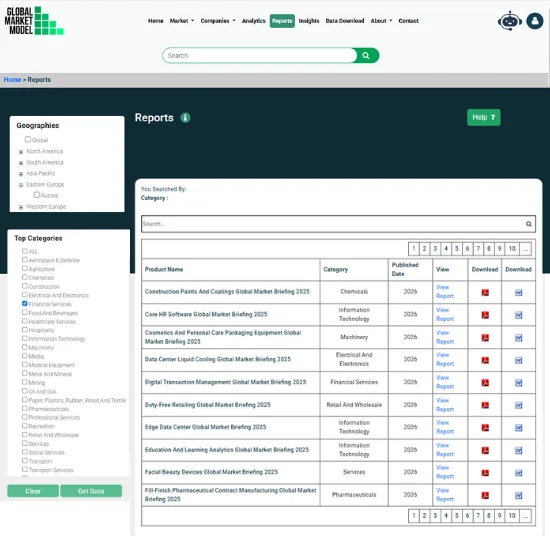Open the user profile icon
Screen dimensions: 550x550
535,21
